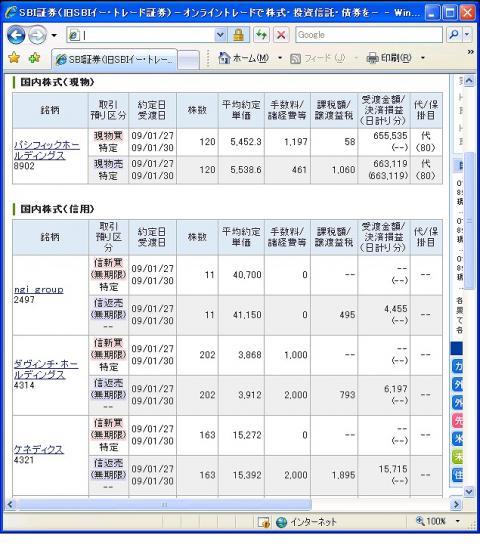480x560 pixels.
Task: Expand the recent pages history dropdown
Action: (x=54, y=35)
